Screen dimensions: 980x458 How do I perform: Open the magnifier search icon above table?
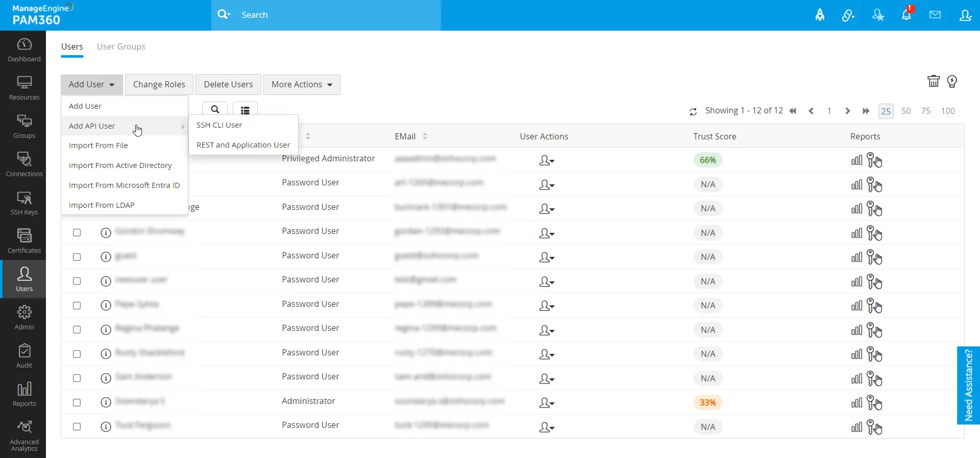click(x=215, y=109)
